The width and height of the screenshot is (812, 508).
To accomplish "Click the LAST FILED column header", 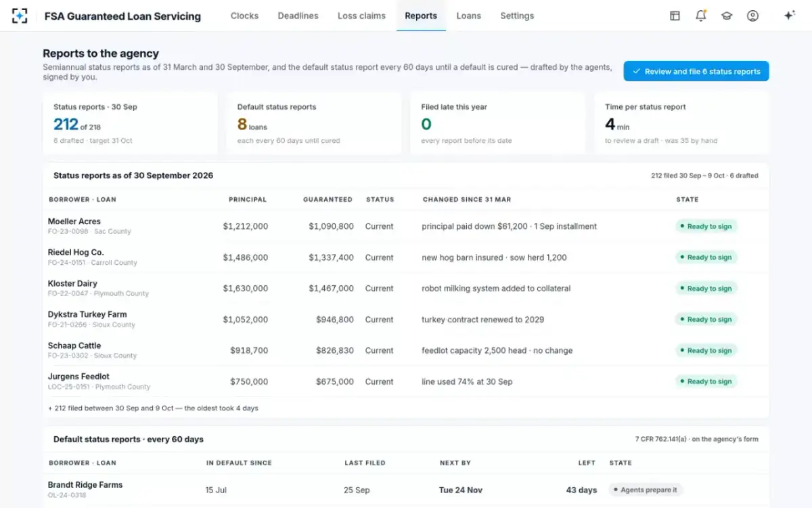I will tap(365, 463).
